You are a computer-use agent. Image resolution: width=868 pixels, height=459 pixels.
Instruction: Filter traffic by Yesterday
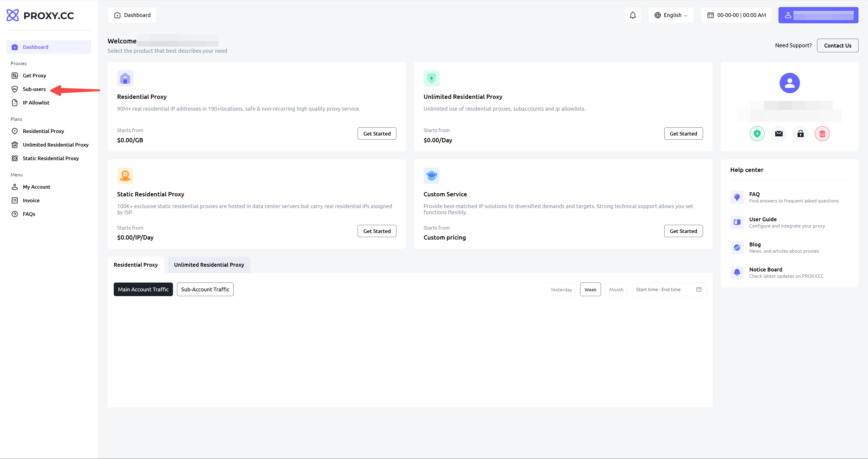(x=561, y=289)
